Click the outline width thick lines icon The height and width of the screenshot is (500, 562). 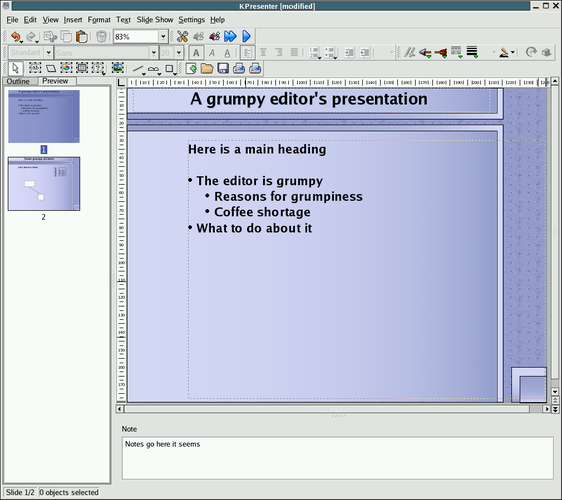tap(472, 52)
